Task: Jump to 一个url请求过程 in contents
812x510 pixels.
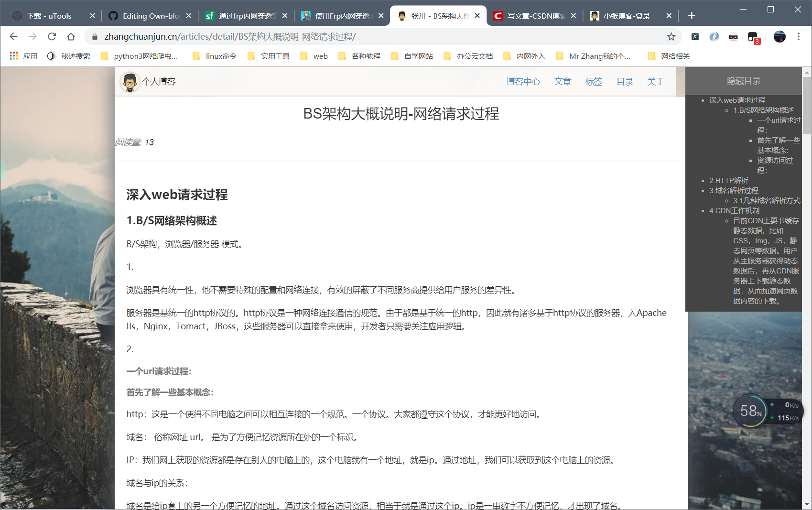Action: click(779, 125)
